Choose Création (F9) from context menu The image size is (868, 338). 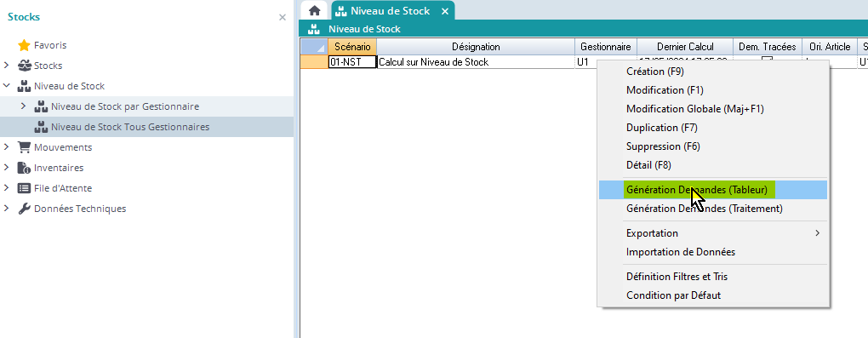click(x=714, y=72)
